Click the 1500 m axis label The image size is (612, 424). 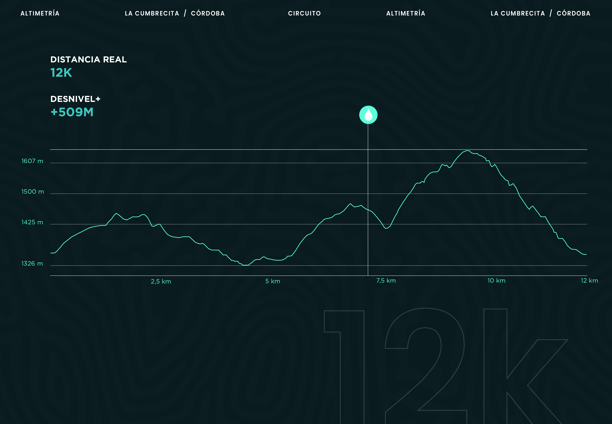point(33,192)
